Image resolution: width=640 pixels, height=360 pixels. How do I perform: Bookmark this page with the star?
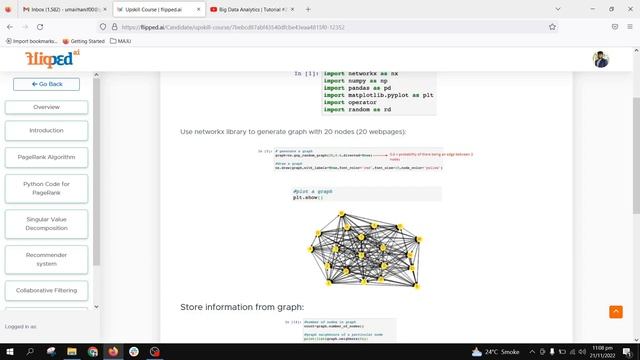552,27
